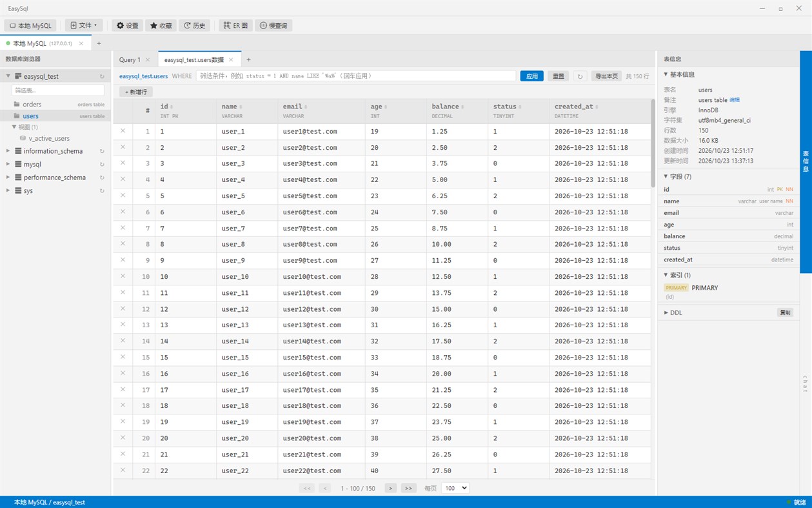812x508 pixels.
Task: Click the 复制 button for DDL
Action: [785, 312]
